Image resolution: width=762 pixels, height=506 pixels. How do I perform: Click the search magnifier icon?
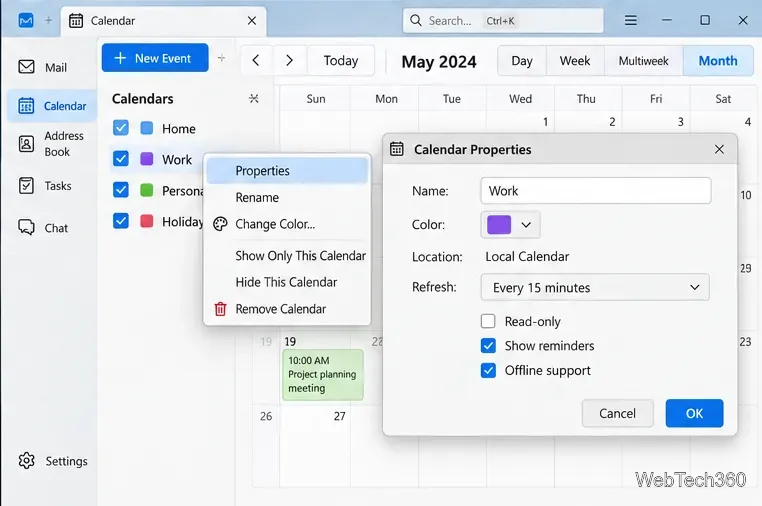coord(416,20)
